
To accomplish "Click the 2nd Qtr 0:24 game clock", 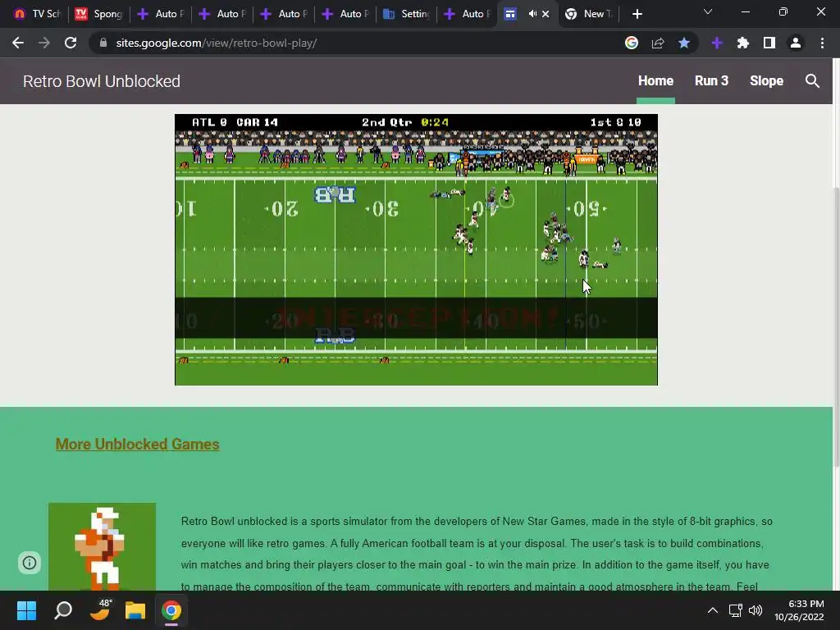I will [x=405, y=122].
